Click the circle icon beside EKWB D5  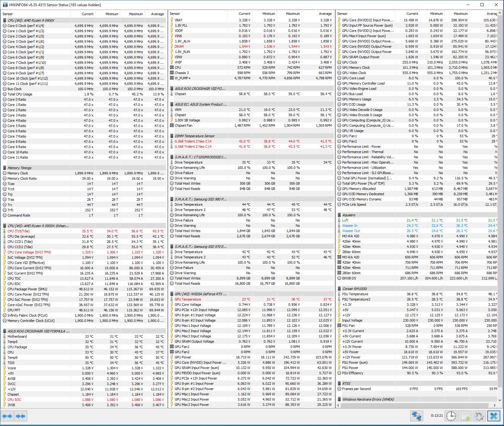tap(339, 278)
